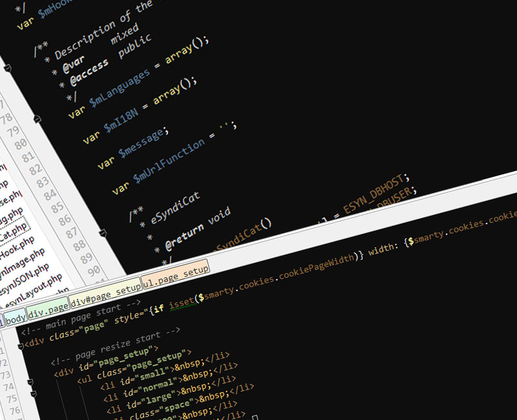Click line number 74 in the lower editor
Viewport: 517px width, 420px height.
coord(9,386)
